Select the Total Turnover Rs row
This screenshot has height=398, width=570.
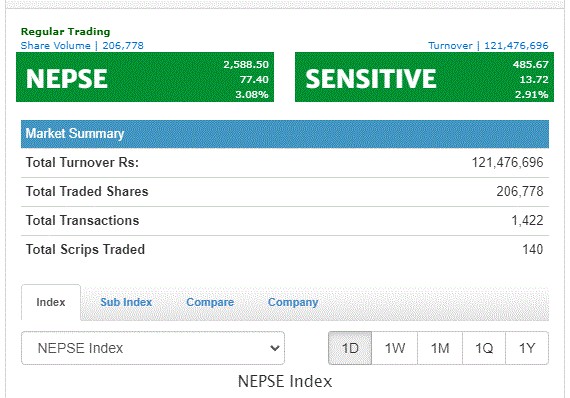(285, 162)
